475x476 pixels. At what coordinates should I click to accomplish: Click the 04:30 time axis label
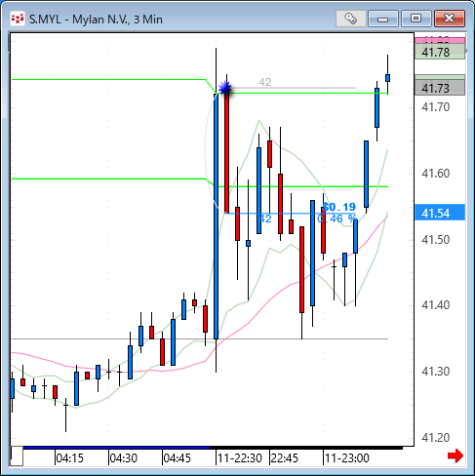pyautogui.click(x=124, y=458)
